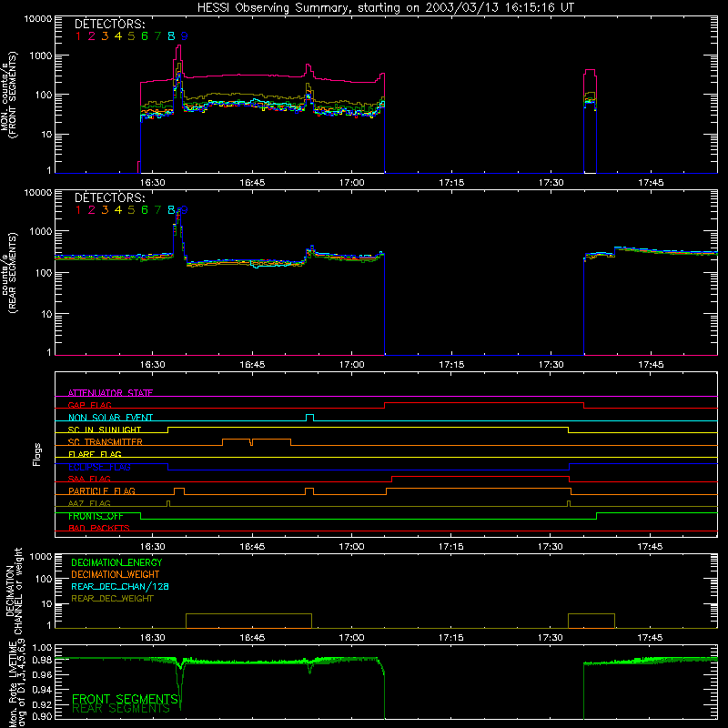Click the 17:15 time tick under rear segments plot
728x728 pixels.
pyautogui.click(x=451, y=365)
